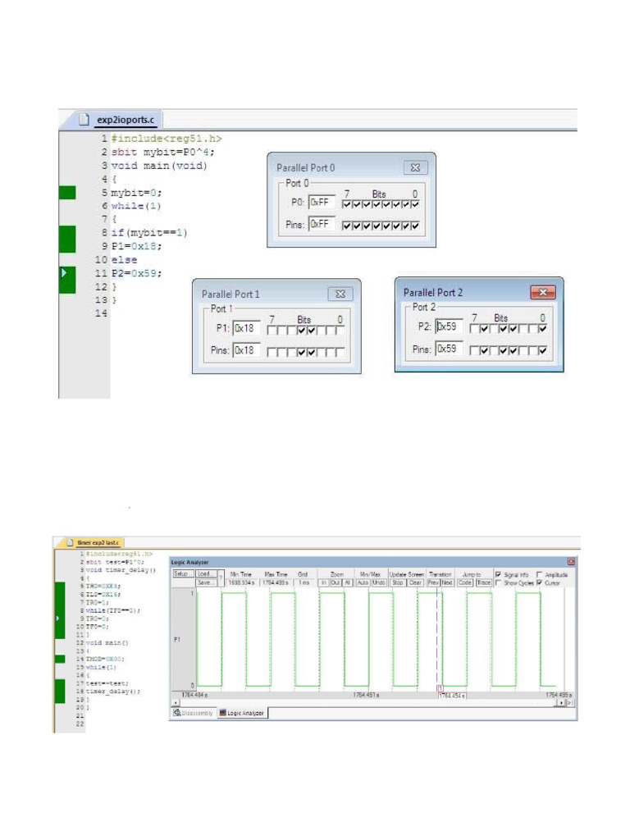Jump to next transition
630x840 pixels.
point(447,582)
